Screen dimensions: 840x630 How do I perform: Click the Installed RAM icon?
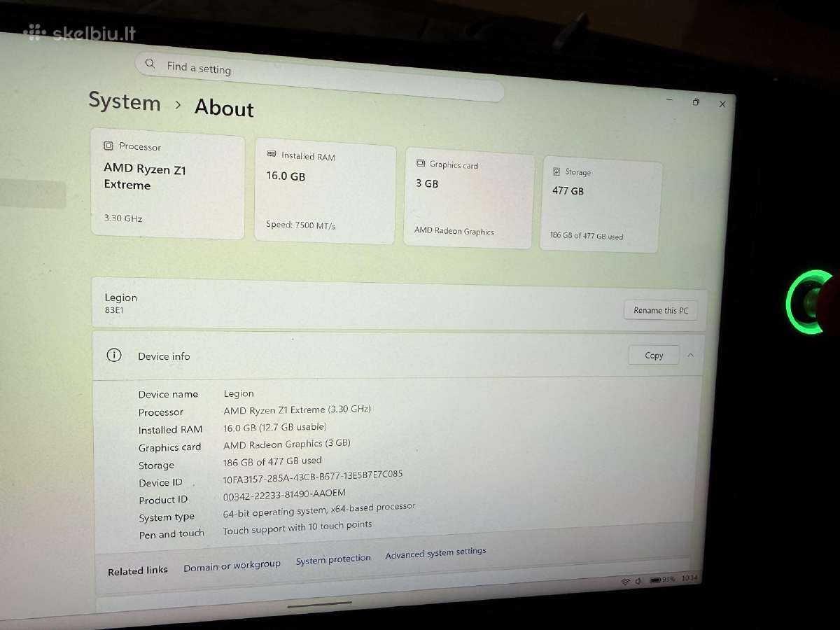272,154
